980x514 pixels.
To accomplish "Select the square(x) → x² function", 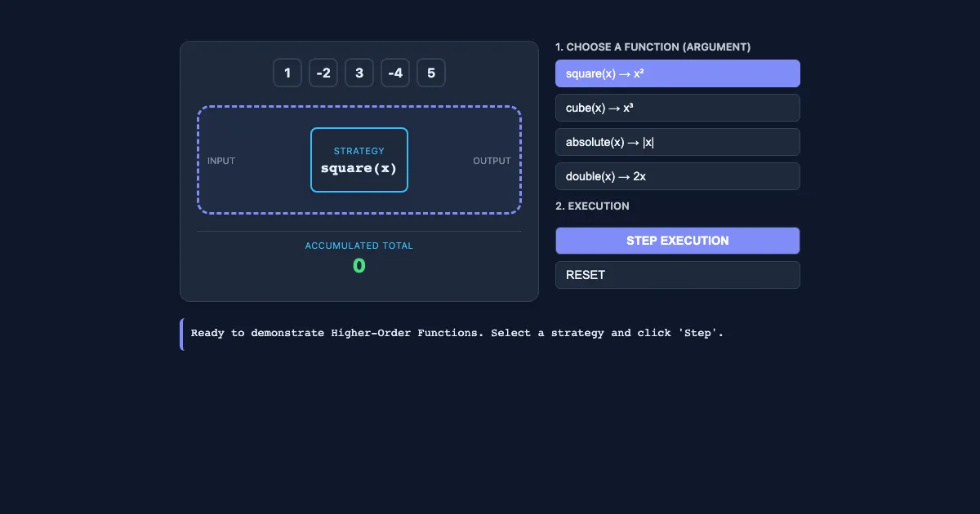I will [x=678, y=73].
